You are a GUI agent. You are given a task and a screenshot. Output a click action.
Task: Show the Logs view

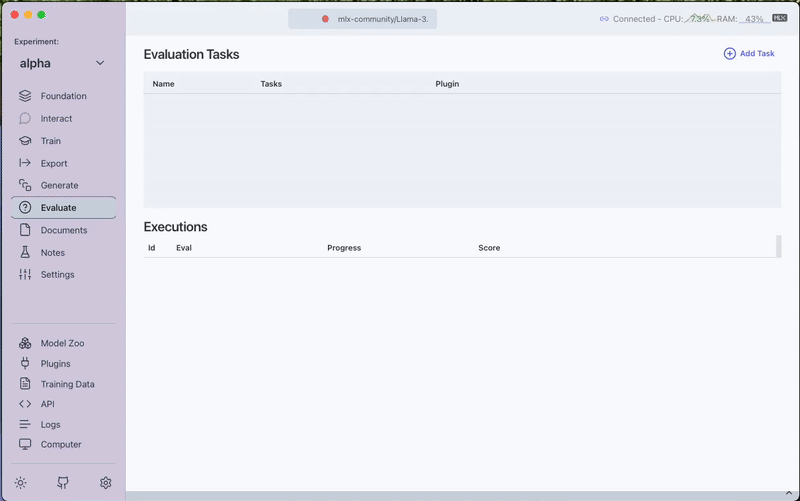point(50,425)
